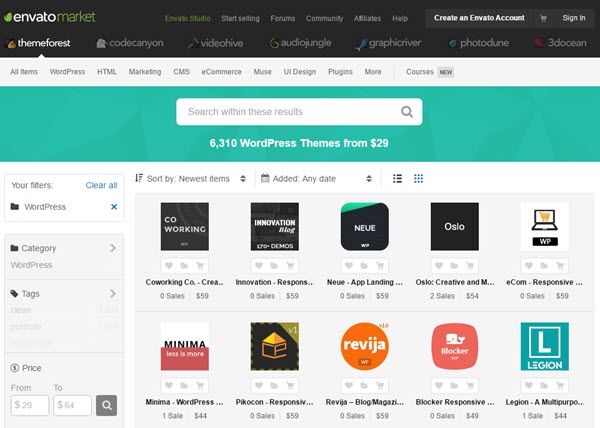Open the All Items category tab
The height and width of the screenshot is (428, 600).
click(x=24, y=72)
